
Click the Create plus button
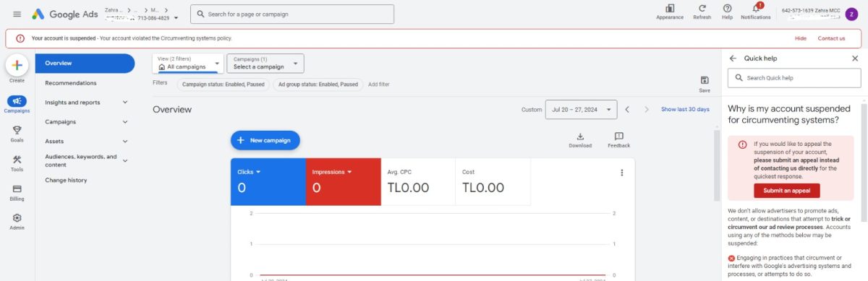coord(17,65)
